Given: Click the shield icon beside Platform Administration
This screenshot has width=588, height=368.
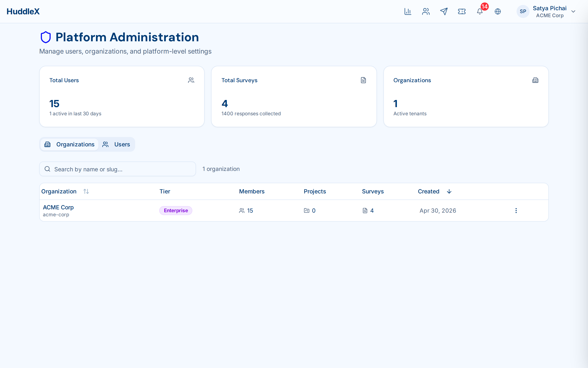Looking at the screenshot, I should pyautogui.click(x=46, y=37).
